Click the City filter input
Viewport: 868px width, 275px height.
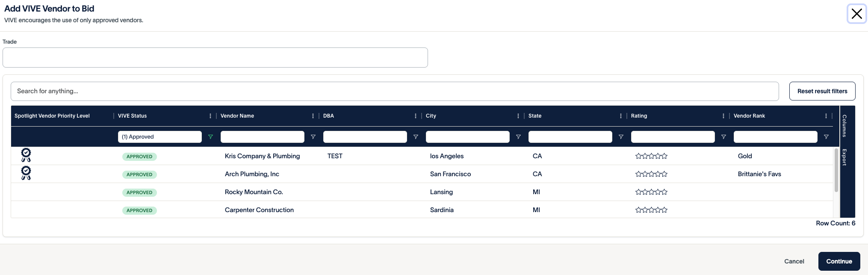point(468,137)
